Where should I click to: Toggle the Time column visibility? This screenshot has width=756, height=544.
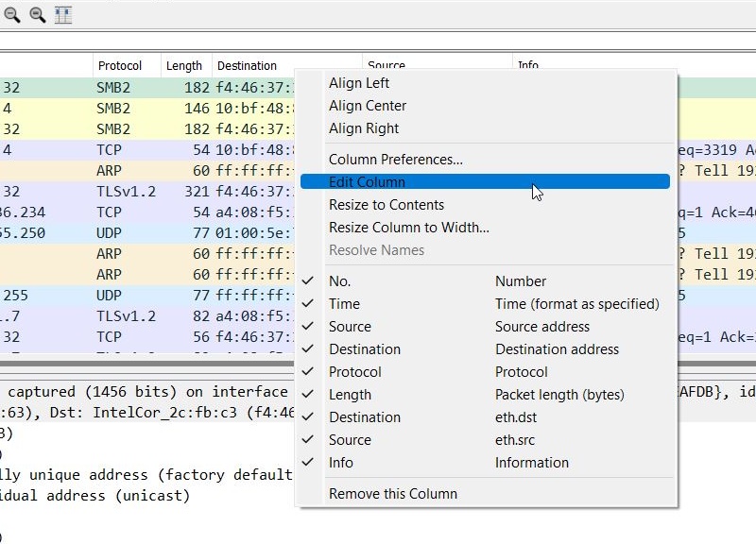tap(344, 304)
